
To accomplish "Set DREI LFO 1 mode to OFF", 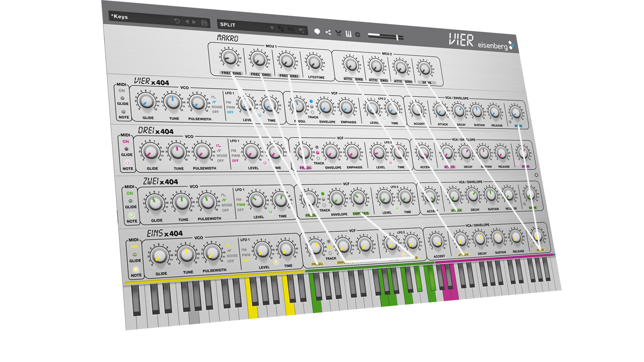I will click(235, 161).
